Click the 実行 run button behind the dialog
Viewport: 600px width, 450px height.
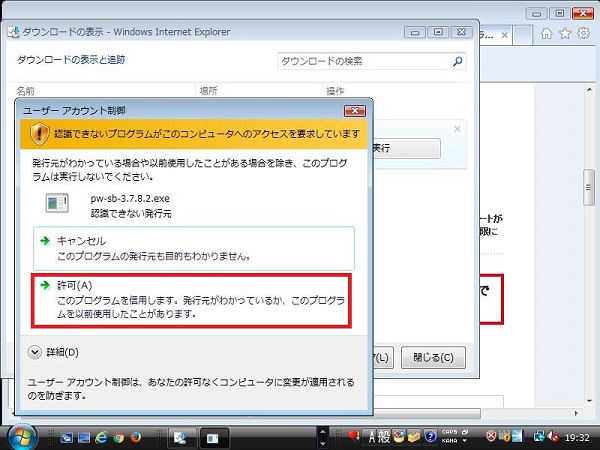pyautogui.click(x=406, y=148)
